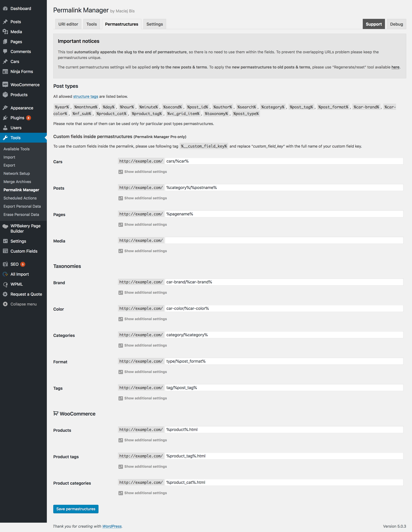
Task: Click the WooCommerce Woo icon
Action: [5, 85]
